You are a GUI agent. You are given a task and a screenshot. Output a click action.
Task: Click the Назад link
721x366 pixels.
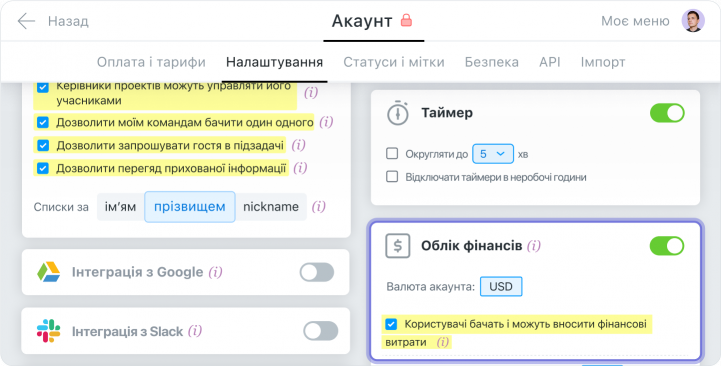click(x=68, y=21)
